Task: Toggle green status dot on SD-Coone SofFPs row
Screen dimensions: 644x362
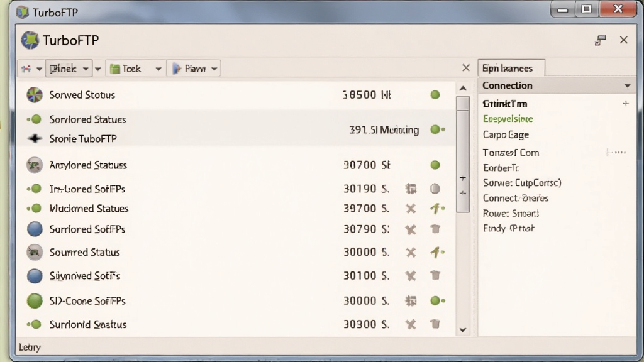Action: click(x=438, y=301)
